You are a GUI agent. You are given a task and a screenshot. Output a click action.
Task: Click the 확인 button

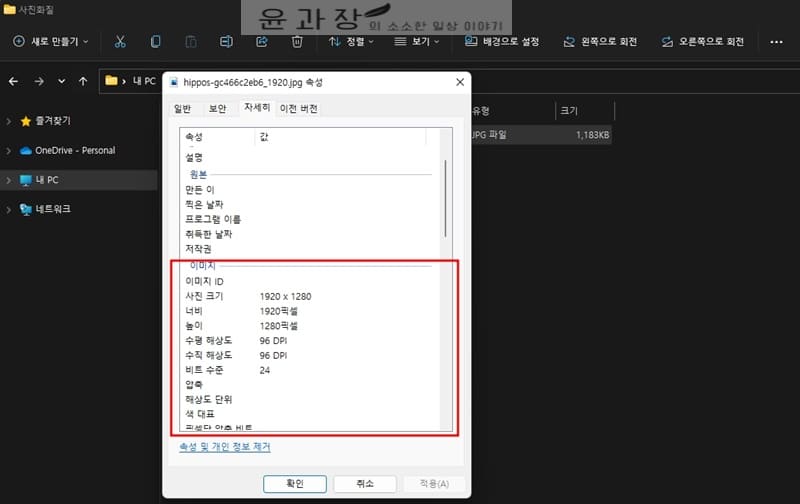[294, 483]
